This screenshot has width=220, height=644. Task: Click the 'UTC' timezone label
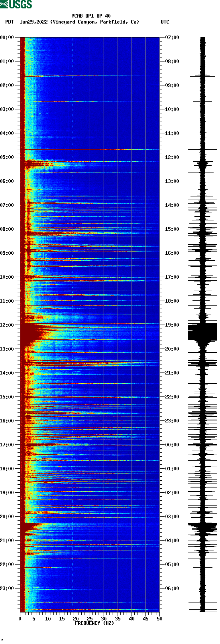[x=165, y=22]
